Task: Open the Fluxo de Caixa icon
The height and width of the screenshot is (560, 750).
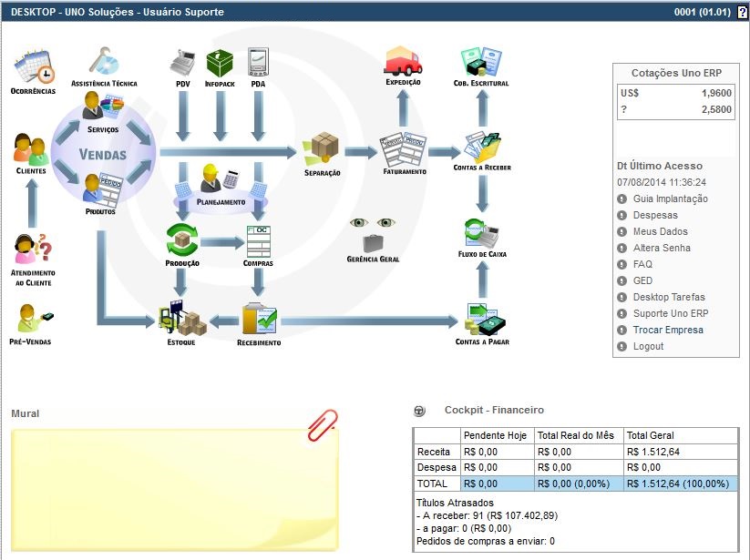Action: coord(482,233)
